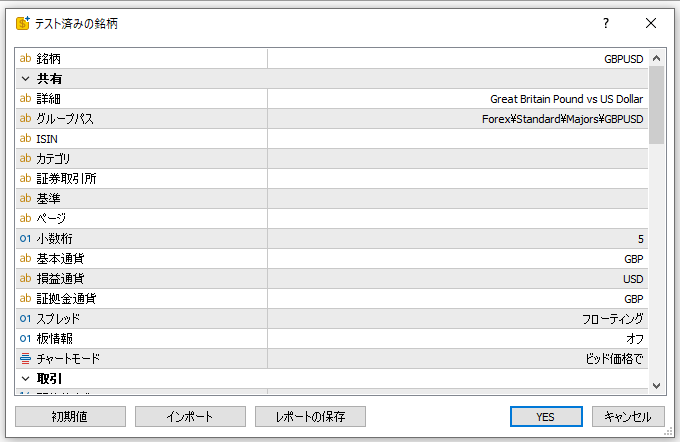
Task: Click the ab icon beside グループパス
Action: point(26,119)
